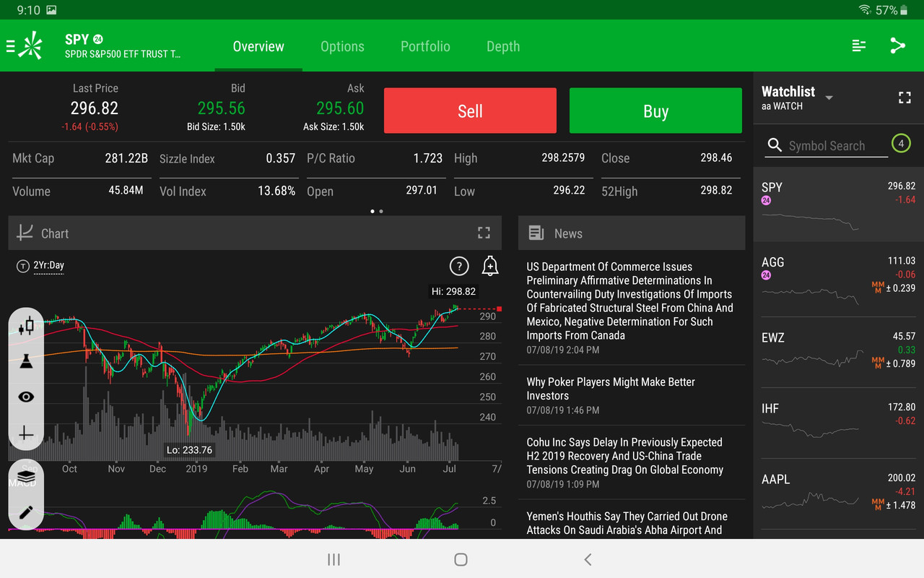Open the chart studies beaker tool
Screen dimensions: 924x578
[26, 361]
